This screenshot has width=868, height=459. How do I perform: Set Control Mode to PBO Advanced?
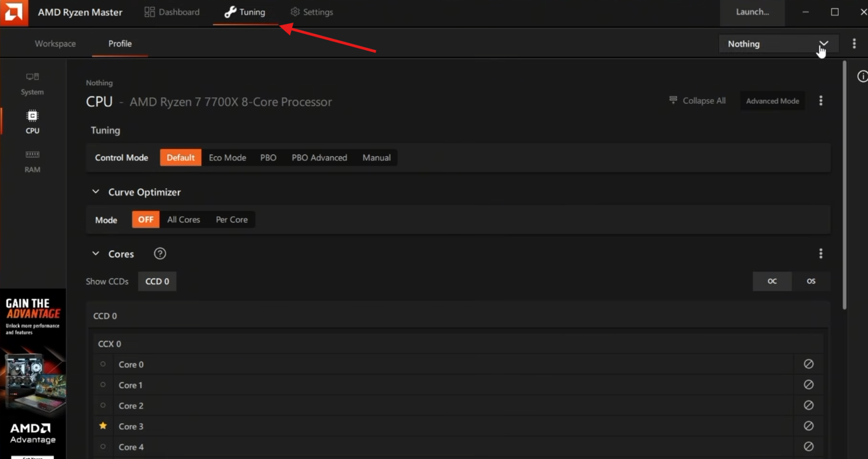coord(320,158)
